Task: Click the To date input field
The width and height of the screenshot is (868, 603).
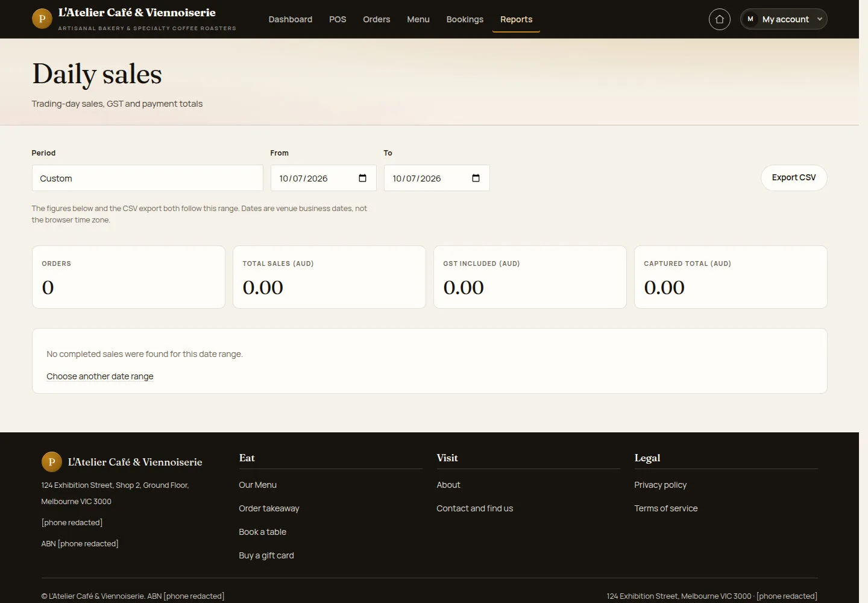Action: 436,178
